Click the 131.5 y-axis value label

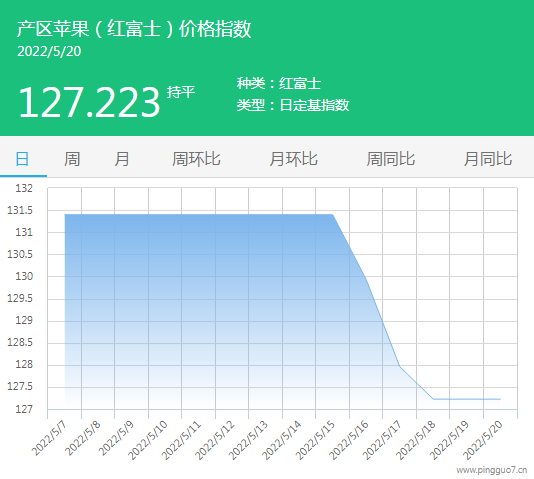(20, 210)
